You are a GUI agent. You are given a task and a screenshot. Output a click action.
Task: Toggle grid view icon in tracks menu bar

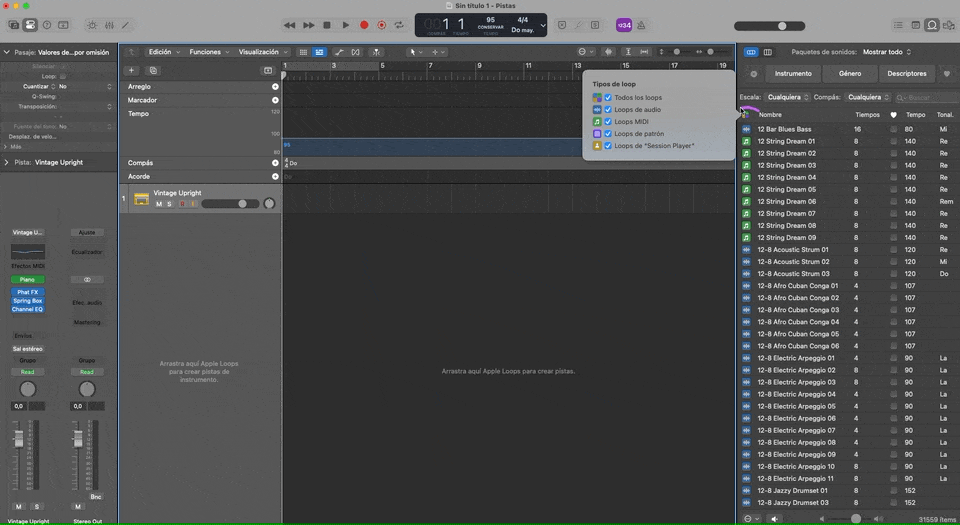point(303,52)
